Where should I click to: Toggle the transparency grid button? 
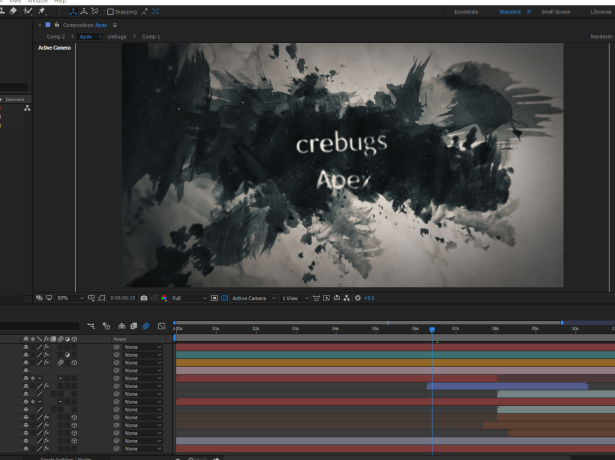(x=224, y=298)
